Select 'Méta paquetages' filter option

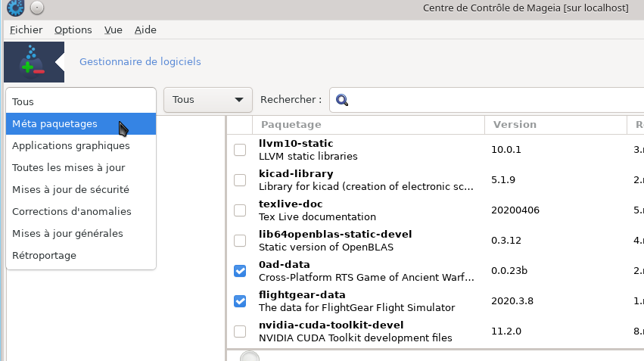[x=81, y=123]
